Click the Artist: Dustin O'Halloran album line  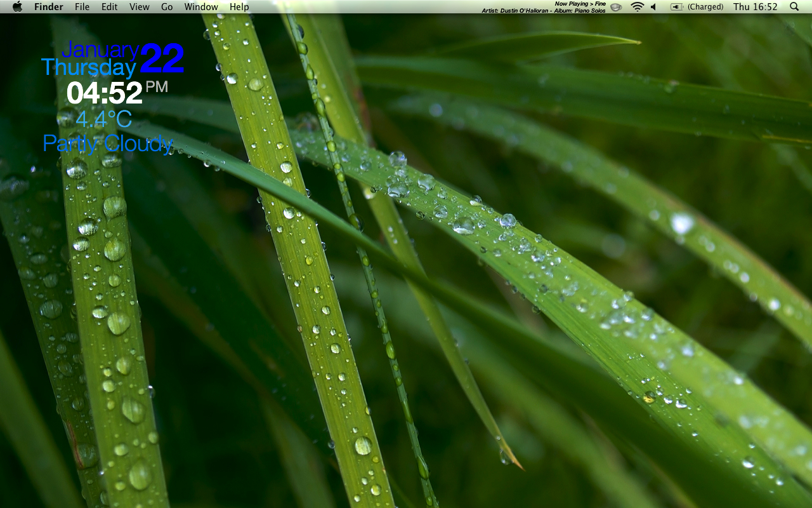544,10
